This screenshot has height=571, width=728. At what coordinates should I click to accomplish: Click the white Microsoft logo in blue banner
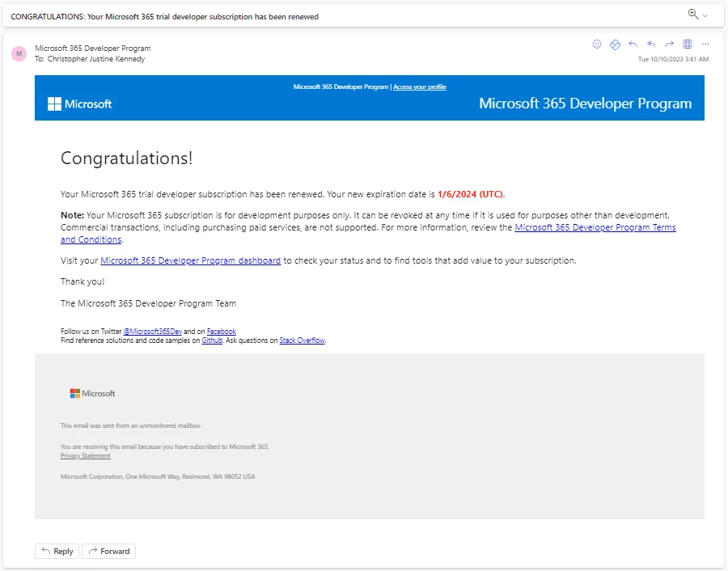tap(80, 104)
